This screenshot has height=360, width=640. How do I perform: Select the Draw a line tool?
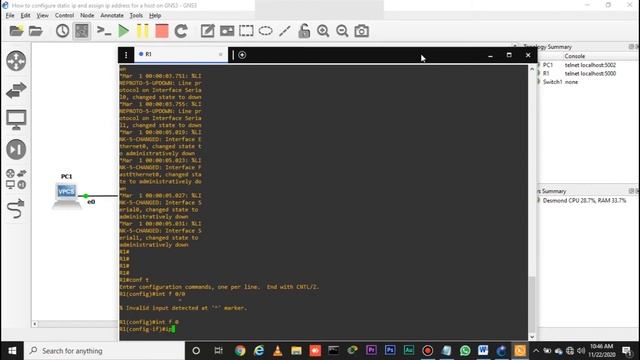284,31
